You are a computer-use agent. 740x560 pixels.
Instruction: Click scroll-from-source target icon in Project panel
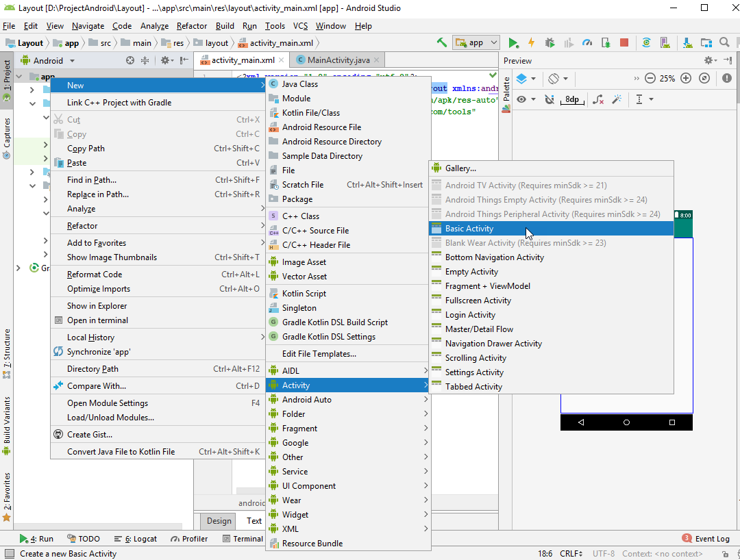pos(130,60)
